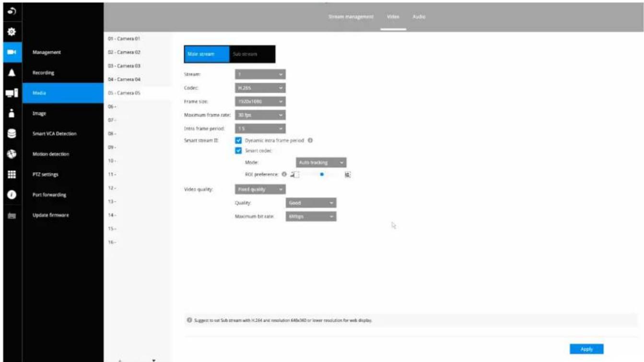Open the Maximum bit rate dropdown
The width and height of the screenshot is (644, 362).
point(311,217)
